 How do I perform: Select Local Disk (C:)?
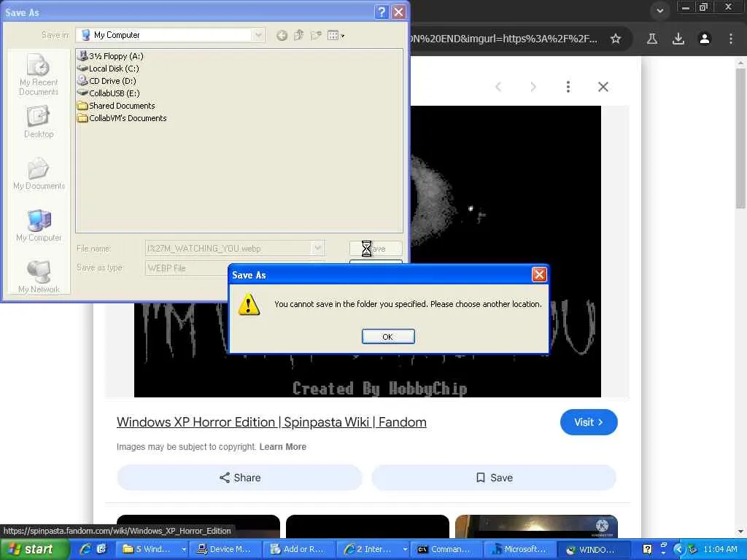(109, 69)
